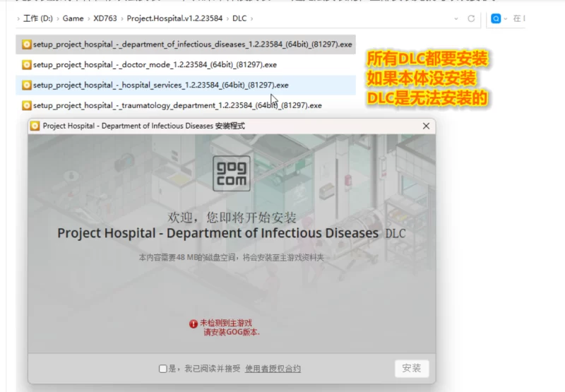Click the installer title bar icon

tap(35, 126)
